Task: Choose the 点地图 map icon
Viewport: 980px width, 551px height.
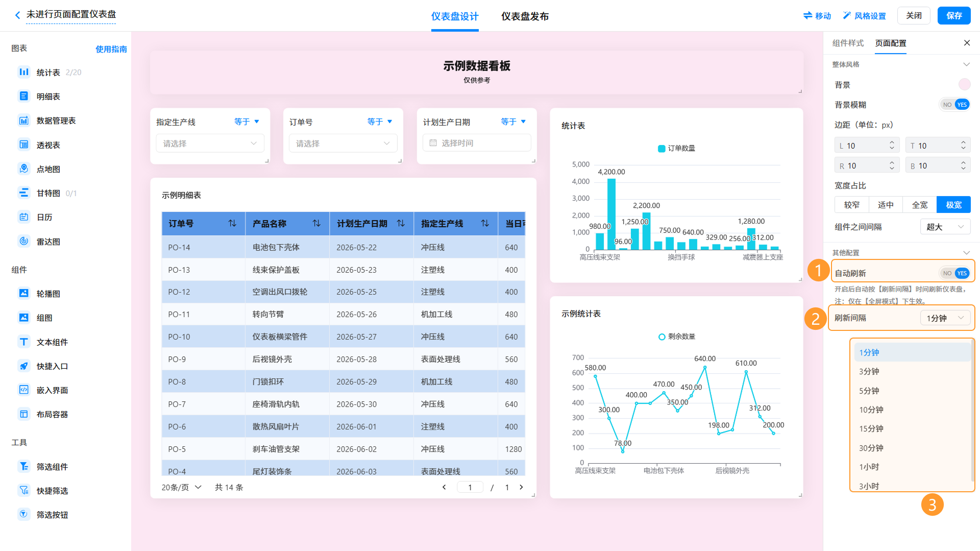Action: 23,169
